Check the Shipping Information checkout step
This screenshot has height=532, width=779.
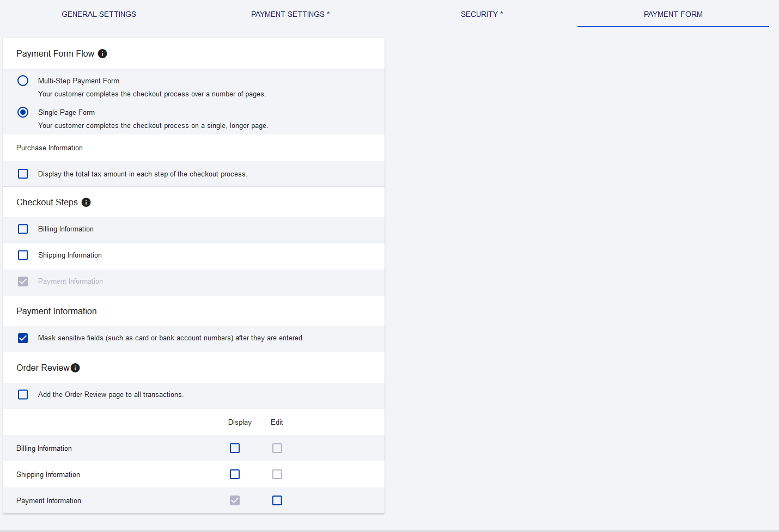(x=22, y=255)
